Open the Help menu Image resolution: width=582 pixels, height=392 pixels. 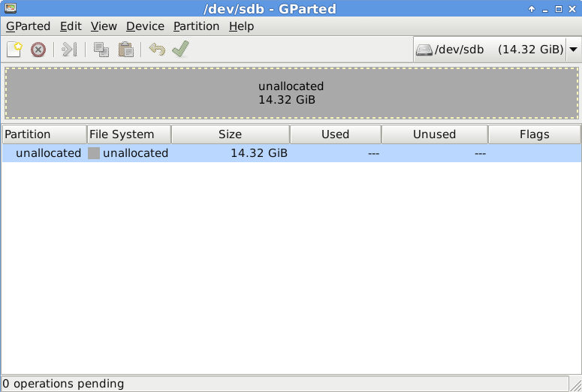coord(241,26)
